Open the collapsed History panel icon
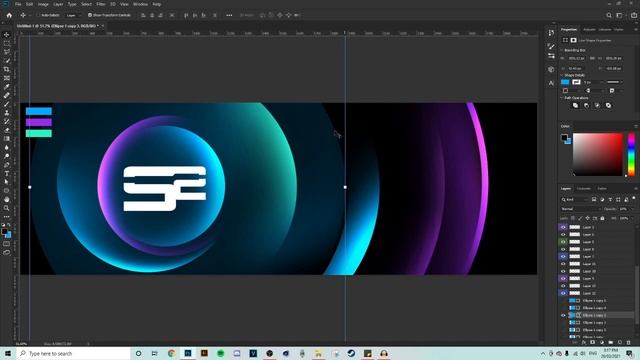This screenshot has width=640, height=360. pyautogui.click(x=551, y=33)
